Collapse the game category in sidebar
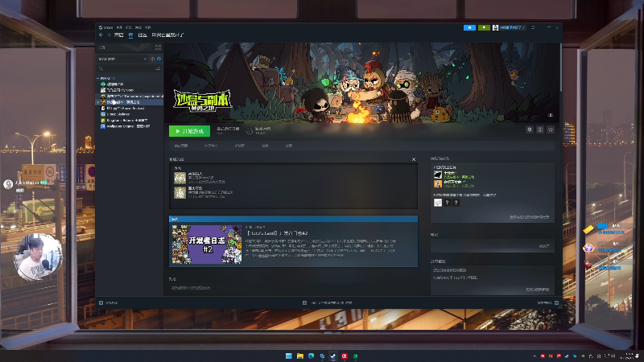 [x=98, y=78]
